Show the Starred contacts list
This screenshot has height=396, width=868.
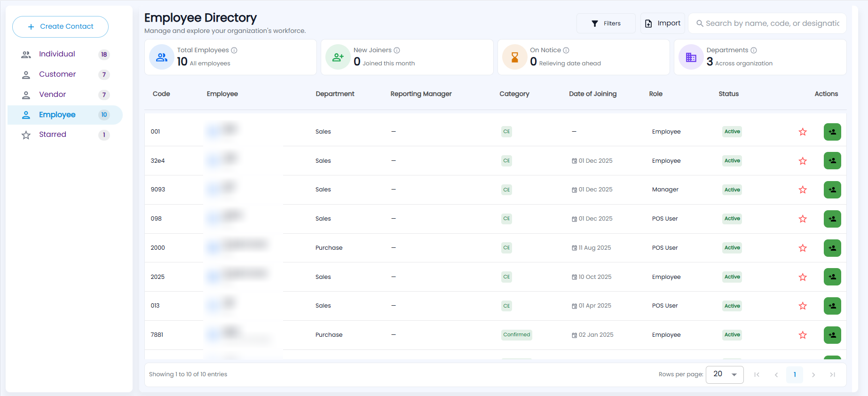click(x=65, y=135)
